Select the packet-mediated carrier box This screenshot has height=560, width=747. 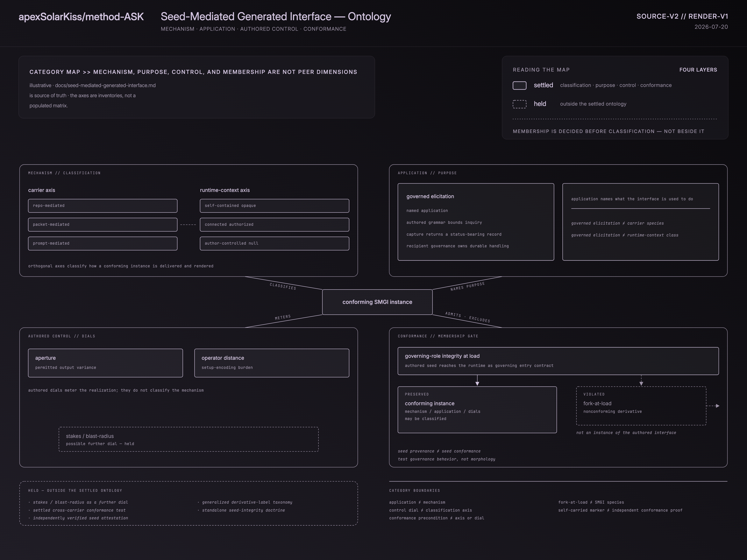(103, 224)
